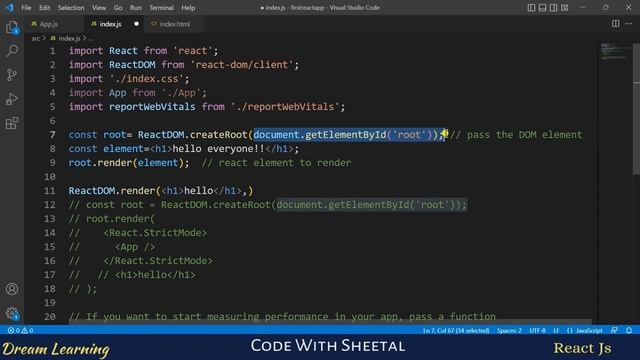Open the View menu
Viewport: 640px width, 360px height.
99,7
